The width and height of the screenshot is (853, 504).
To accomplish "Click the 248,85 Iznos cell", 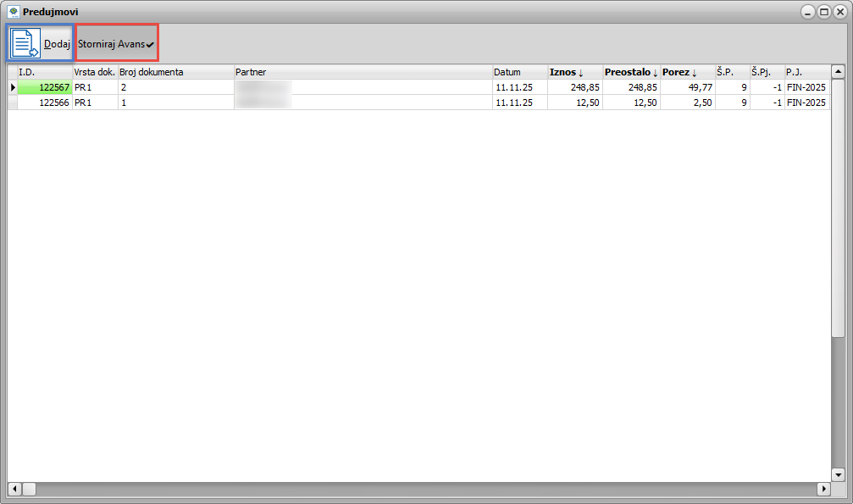I will [x=574, y=87].
